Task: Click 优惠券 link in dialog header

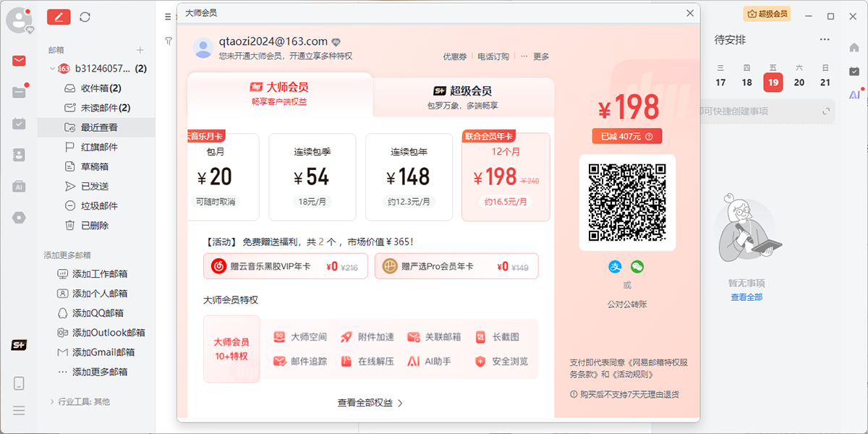Action: 455,56
